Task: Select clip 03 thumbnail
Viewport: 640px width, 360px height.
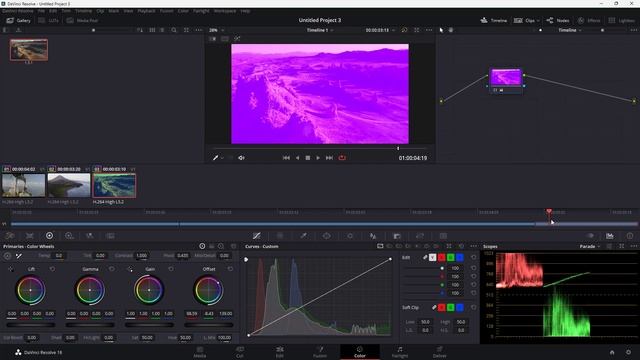Action: point(114,185)
